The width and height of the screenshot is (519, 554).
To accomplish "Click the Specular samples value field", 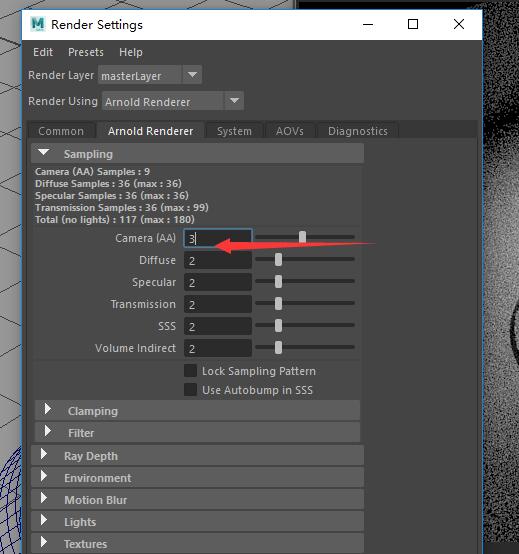I will 218,282.
